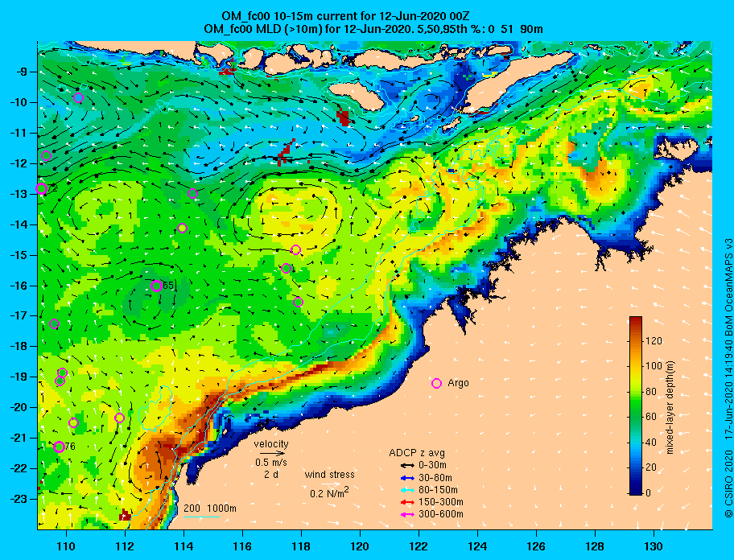Click the '2 d' text under velocity
The height and width of the screenshot is (560, 734).
(271, 474)
